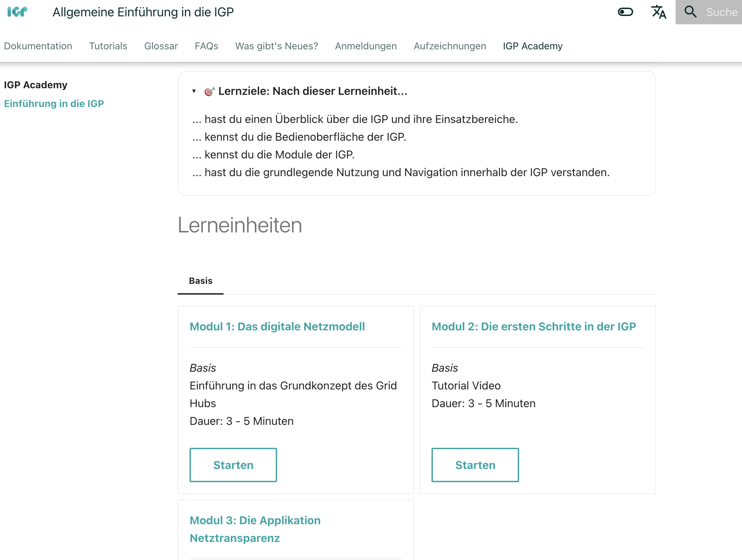Open the language translation icon
The height and width of the screenshot is (560, 742).
point(658,12)
